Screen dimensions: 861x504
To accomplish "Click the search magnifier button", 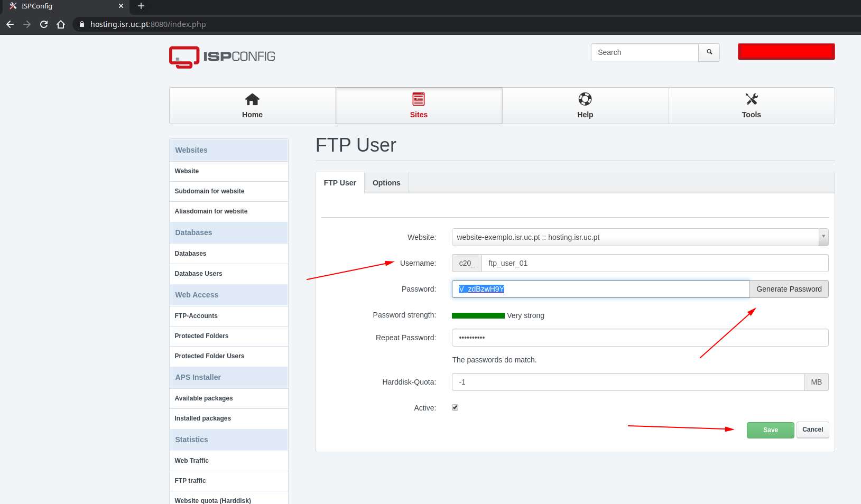I will coord(709,52).
